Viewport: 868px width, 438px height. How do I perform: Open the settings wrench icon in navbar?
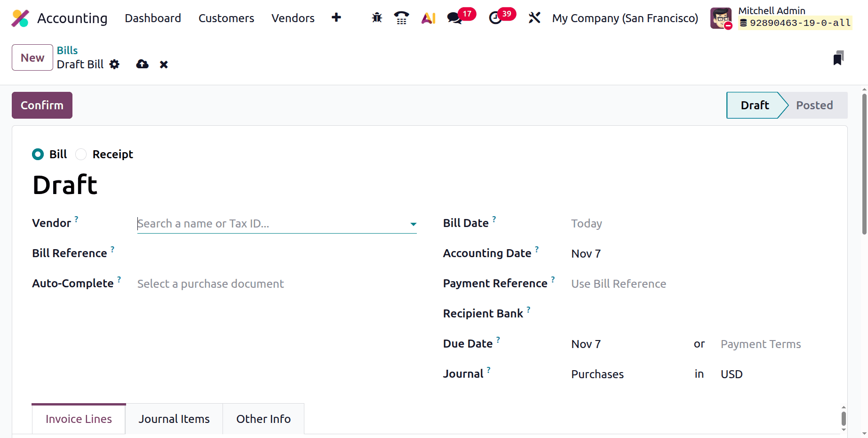pos(534,17)
